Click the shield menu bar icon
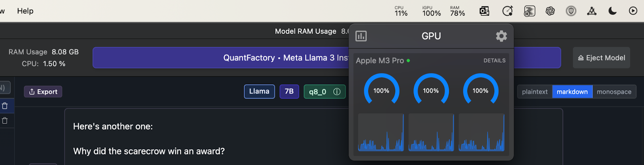The width and height of the screenshot is (644, 165). pos(571,11)
